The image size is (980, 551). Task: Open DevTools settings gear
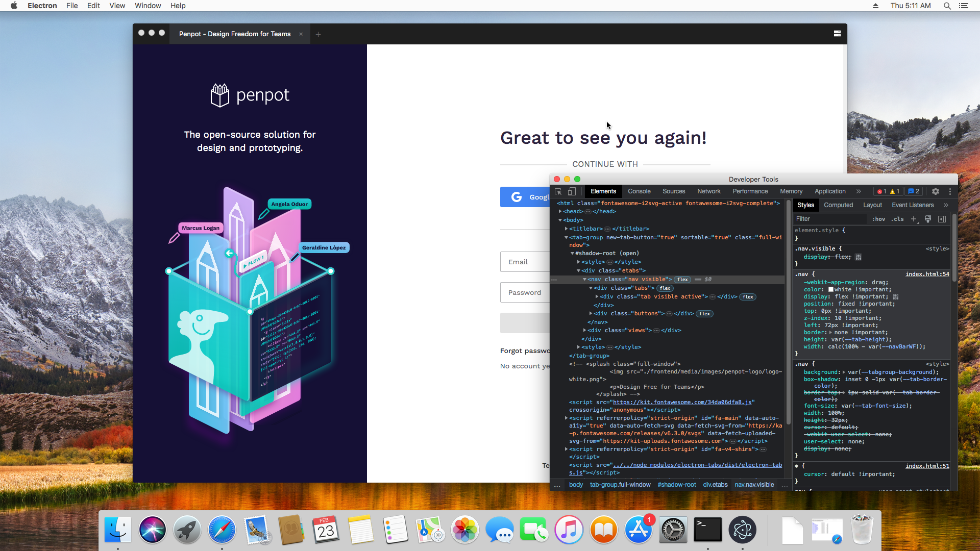point(935,191)
